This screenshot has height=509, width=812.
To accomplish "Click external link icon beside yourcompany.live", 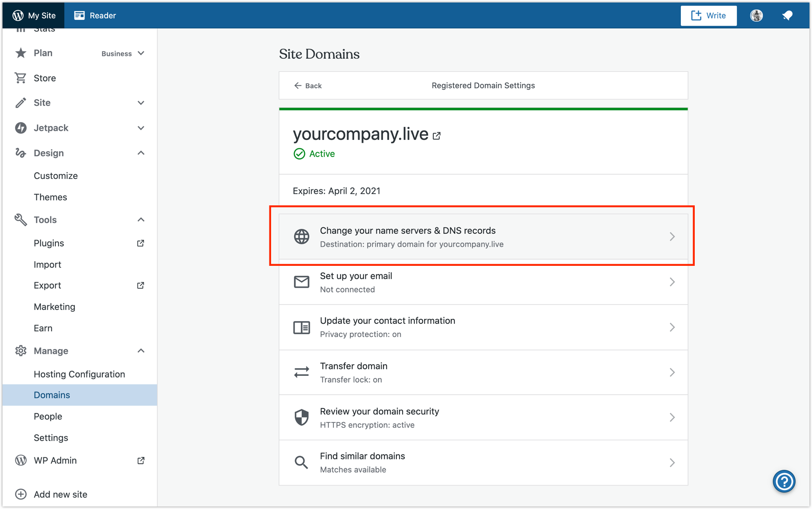I will coord(437,136).
